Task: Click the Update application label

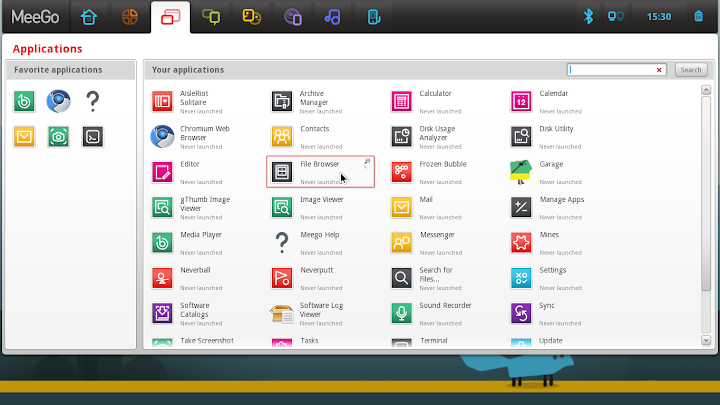Action: [551, 341]
